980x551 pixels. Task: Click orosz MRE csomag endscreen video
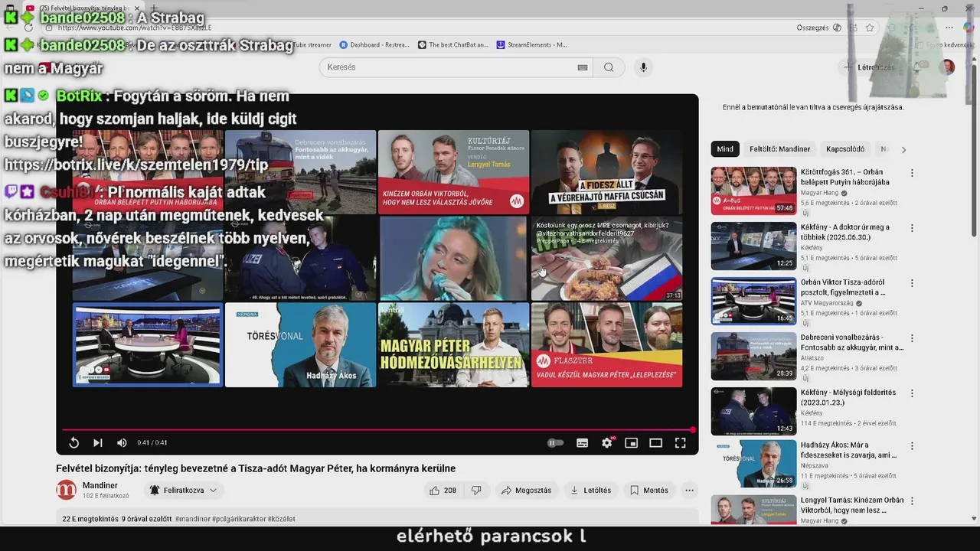pyautogui.click(x=606, y=259)
